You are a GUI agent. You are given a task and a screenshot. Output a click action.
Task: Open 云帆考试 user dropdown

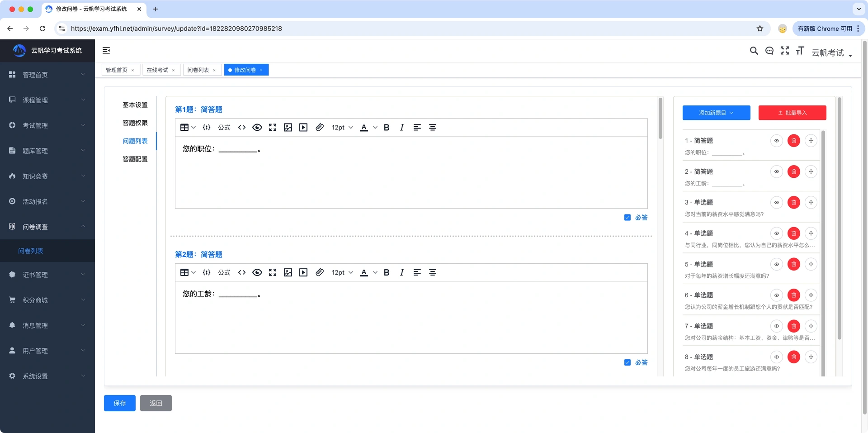tap(831, 53)
